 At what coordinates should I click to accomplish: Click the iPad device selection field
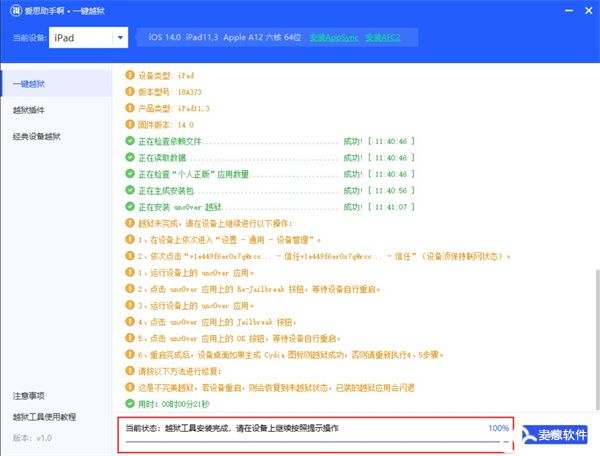point(79,38)
